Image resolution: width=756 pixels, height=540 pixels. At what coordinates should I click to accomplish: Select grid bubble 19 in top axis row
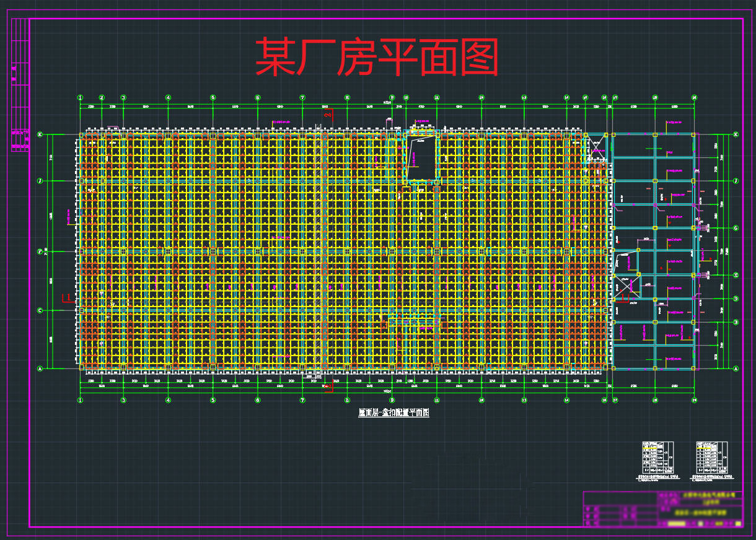pos(694,97)
